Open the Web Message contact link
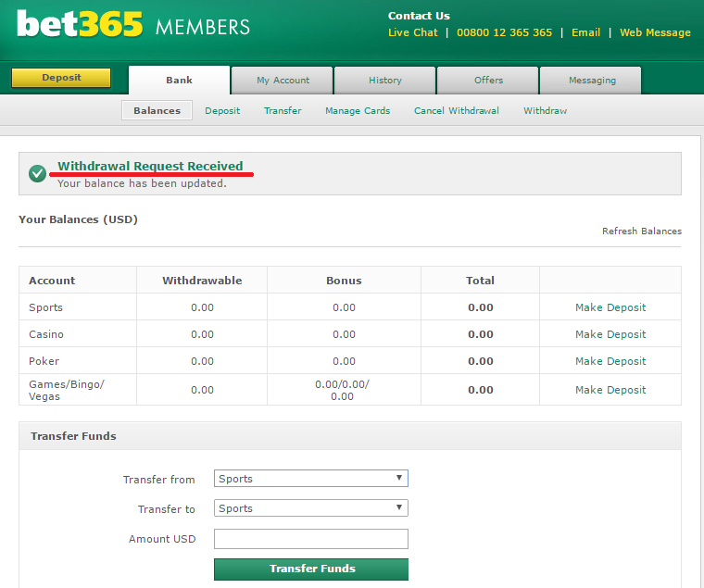Image resolution: width=704 pixels, height=588 pixels. pos(655,32)
